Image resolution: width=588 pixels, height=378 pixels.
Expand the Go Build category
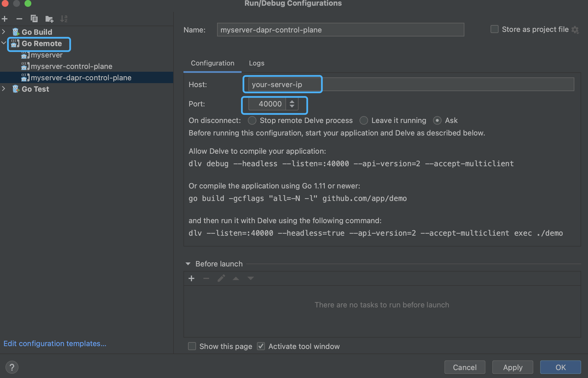pos(4,31)
